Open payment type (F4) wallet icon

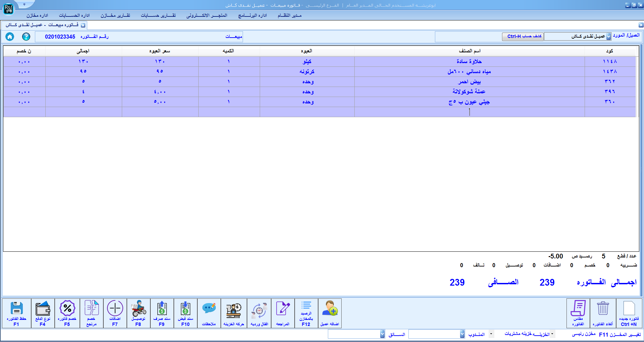click(43, 313)
